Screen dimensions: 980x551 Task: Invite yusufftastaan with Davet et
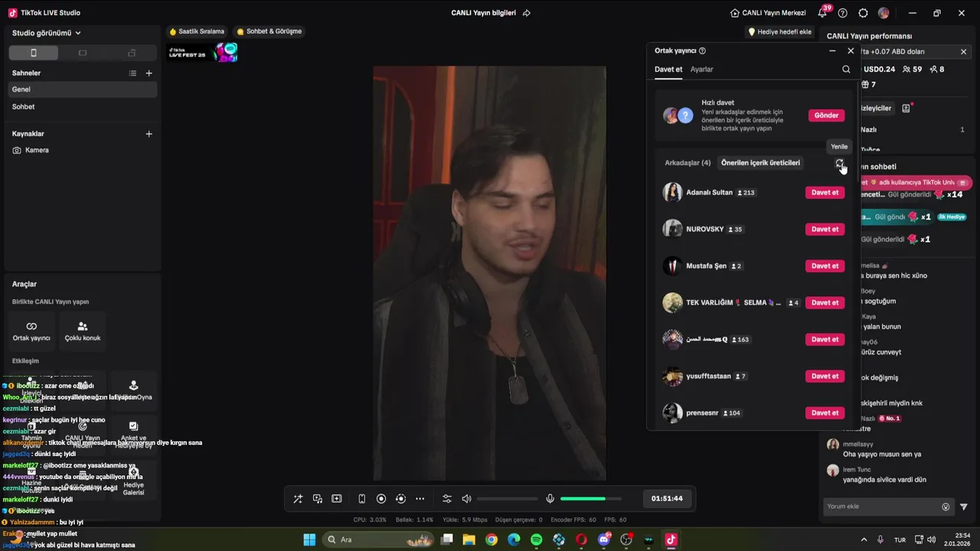(825, 377)
